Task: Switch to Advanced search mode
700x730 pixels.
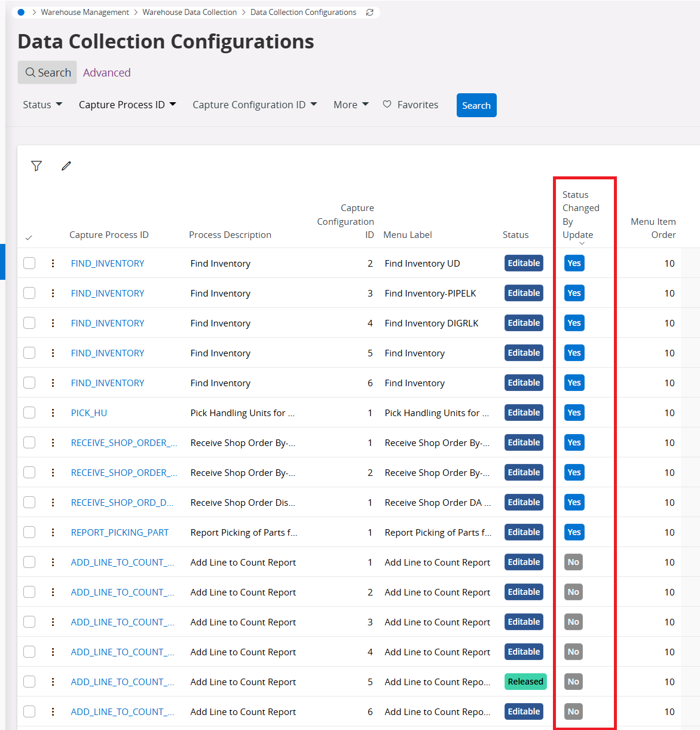Action: click(106, 72)
